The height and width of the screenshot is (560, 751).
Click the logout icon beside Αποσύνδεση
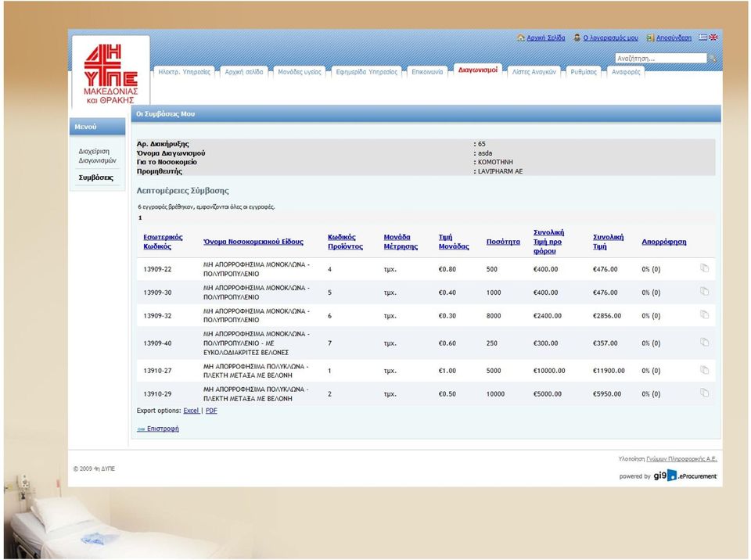(650, 38)
